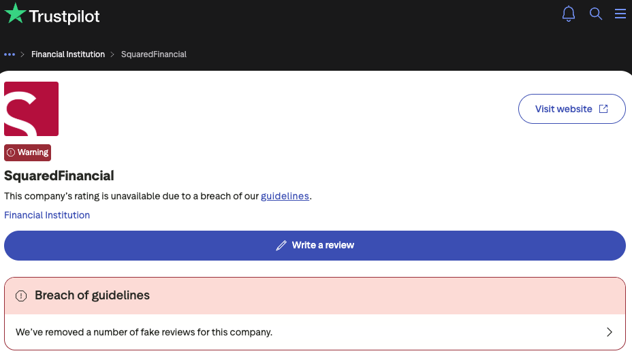Expand fake reviews notice with chevron arrow

[609, 332]
